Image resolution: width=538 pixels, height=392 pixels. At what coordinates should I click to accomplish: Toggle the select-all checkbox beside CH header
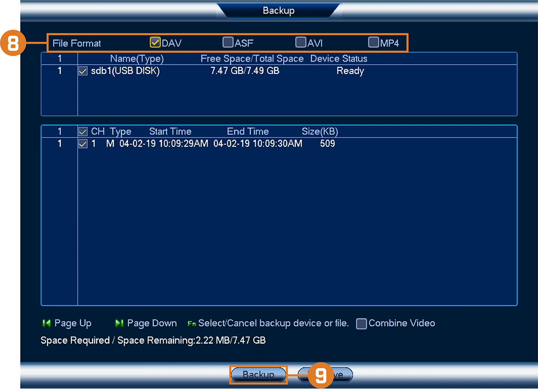[83, 131]
